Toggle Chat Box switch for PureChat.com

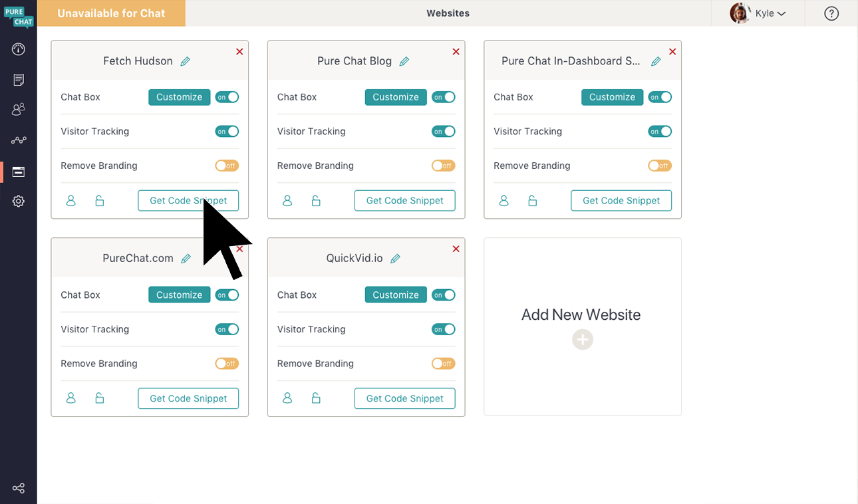pyautogui.click(x=227, y=295)
